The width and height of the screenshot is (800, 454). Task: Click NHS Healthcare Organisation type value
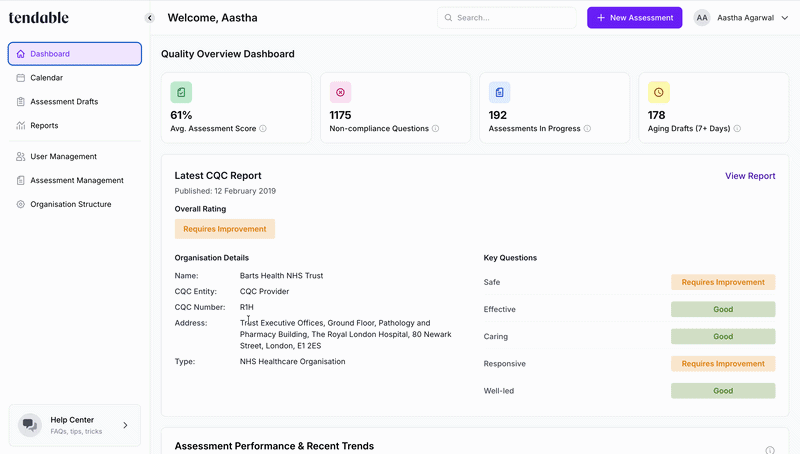292,361
